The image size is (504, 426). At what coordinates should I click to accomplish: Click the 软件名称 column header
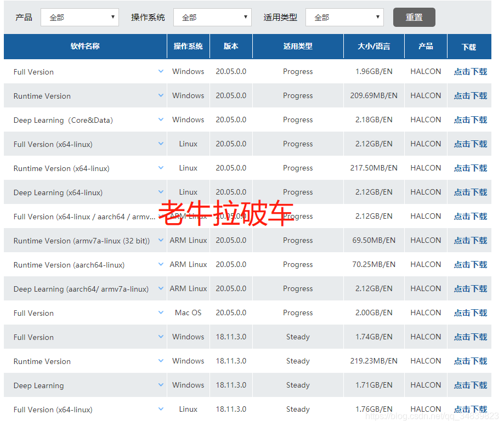(x=85, y=46)
